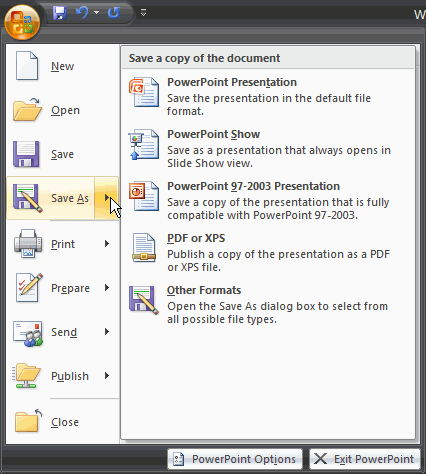This screenshot has width=426, height=474.
Task: Click the PDF or XPS document icon
Action: pyautogui.click(x=144, y=248)
